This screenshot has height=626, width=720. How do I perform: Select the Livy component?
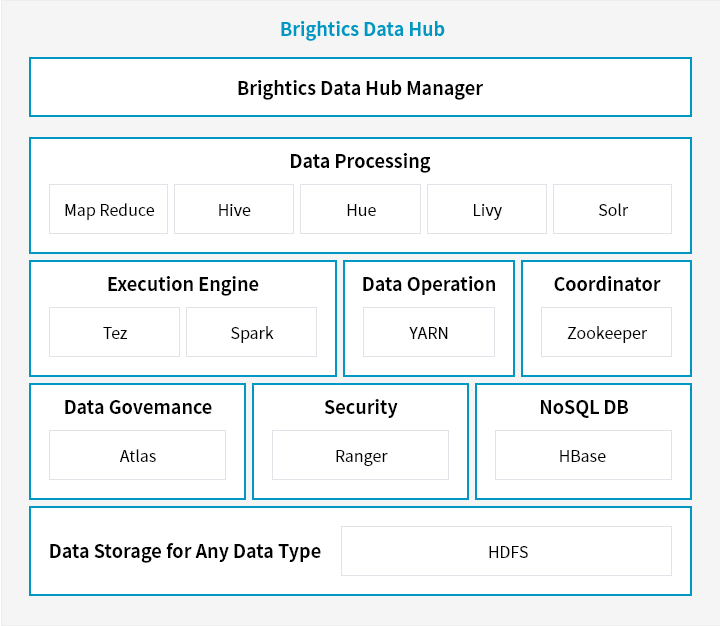click(487, 209)
